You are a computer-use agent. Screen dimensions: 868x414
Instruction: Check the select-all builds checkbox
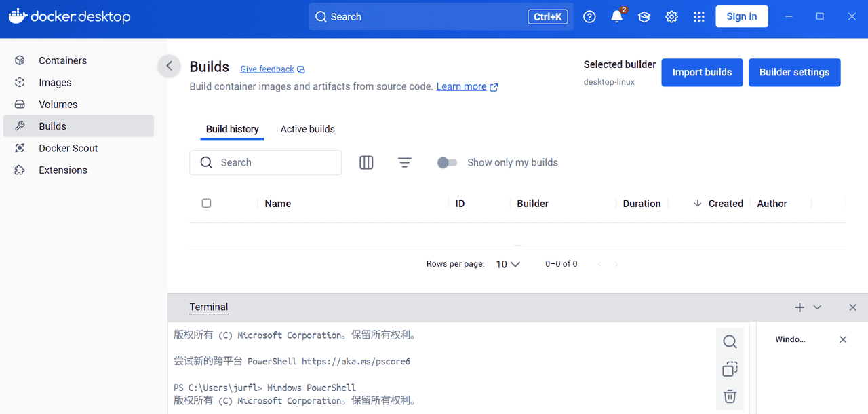[207, 203]
